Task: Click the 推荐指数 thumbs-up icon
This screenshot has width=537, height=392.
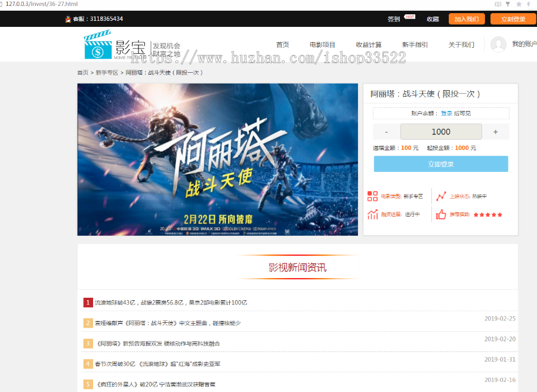Action: pyautogui.click(x=442, y=214)
